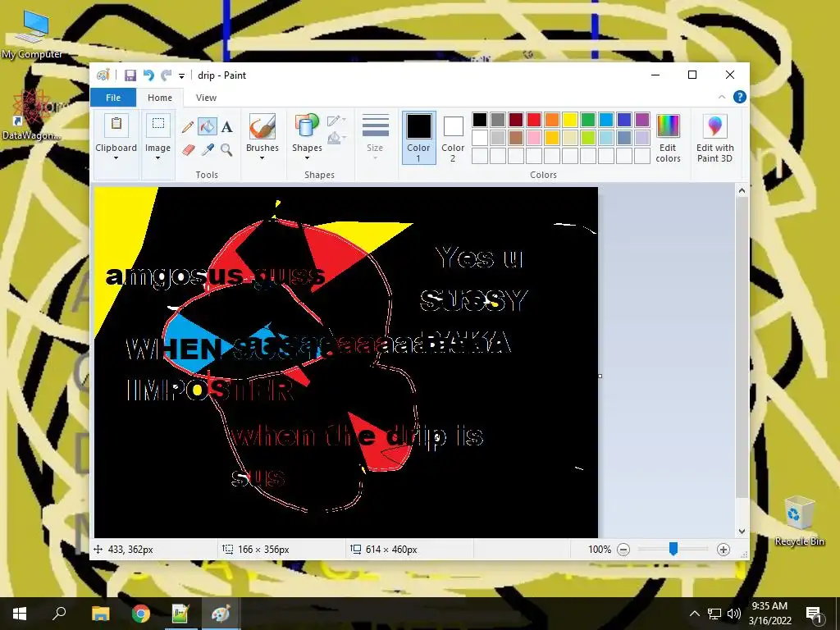Open the Shapes gallery icon
Viewport: 840px width, 630px height.
pyautogui.click(x=307, y=127)
